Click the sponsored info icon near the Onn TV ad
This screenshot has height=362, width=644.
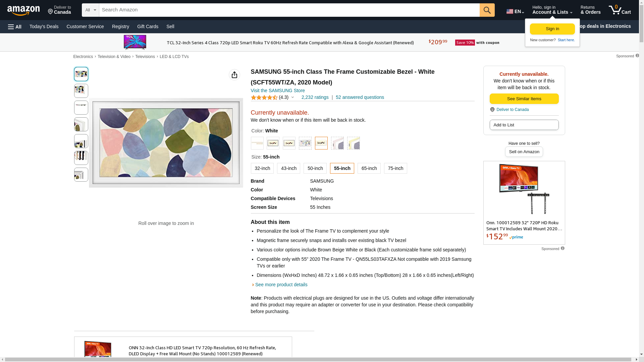coord(562,248)
